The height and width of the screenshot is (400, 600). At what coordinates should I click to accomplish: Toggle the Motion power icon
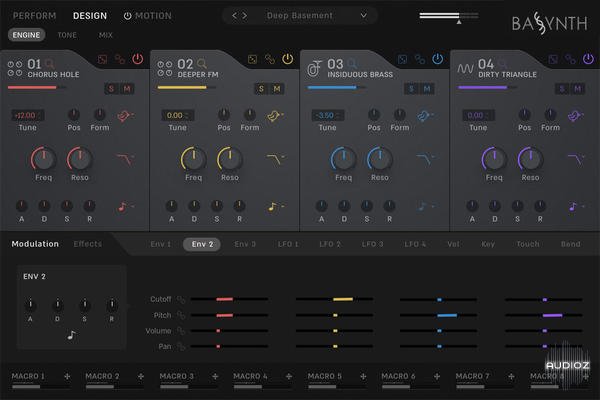[x=127, y=16]
